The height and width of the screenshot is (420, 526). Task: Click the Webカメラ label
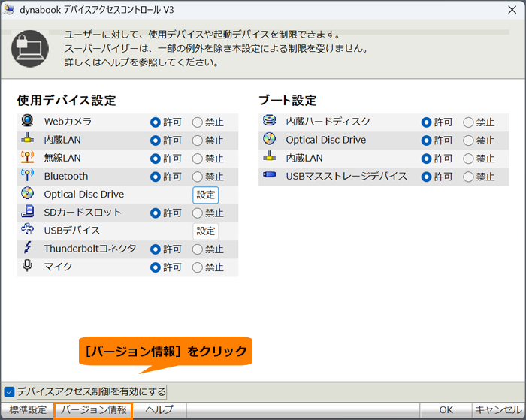point(68,122)
